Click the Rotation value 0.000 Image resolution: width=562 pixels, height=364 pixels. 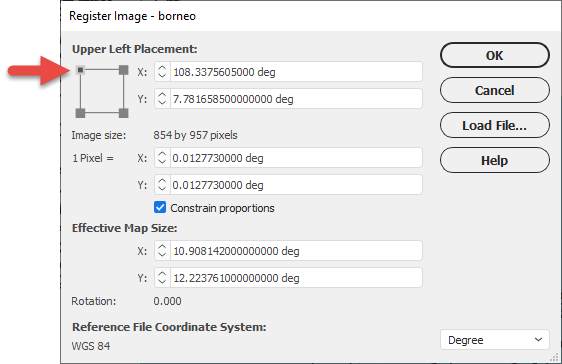(167, 301)
